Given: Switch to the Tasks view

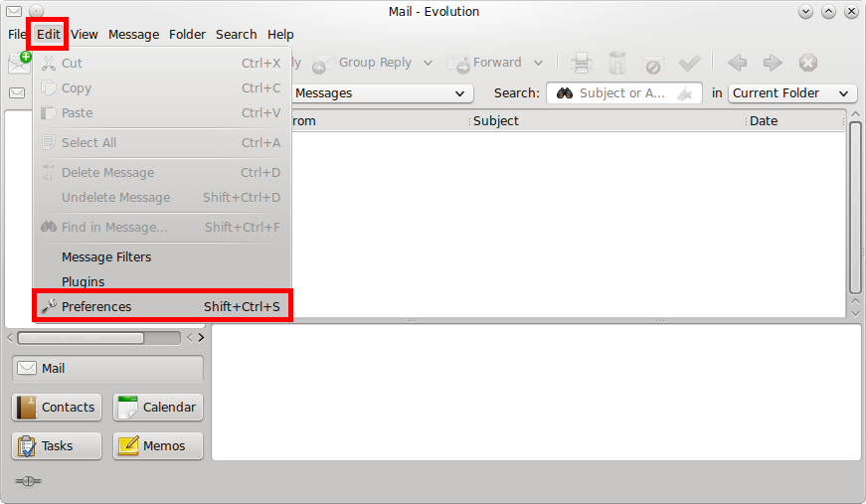Looking at the screenshot, I should pos(57,446).
